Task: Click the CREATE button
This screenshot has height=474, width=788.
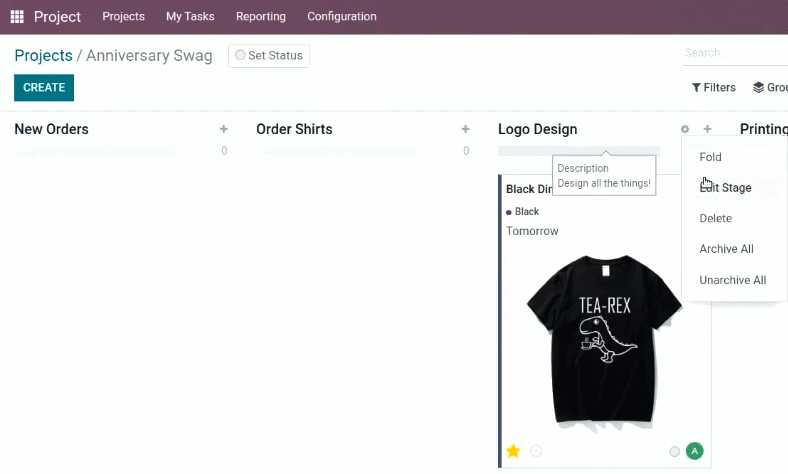Action: pyautogui.click(x=44, y=87)
